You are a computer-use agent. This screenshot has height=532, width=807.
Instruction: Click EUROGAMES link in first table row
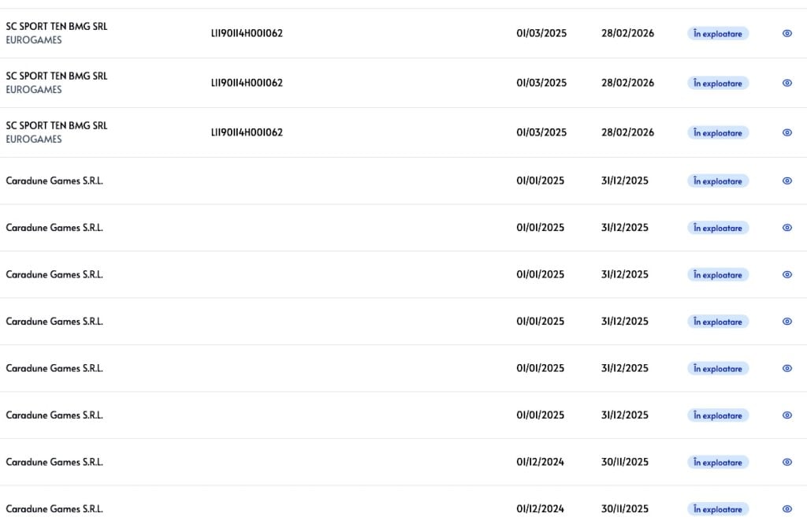coord(34,40)
